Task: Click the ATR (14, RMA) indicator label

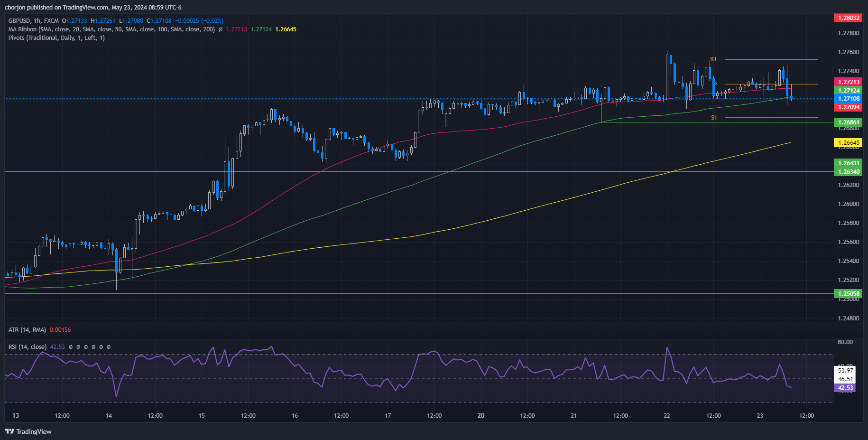Action: pos(27,330)
